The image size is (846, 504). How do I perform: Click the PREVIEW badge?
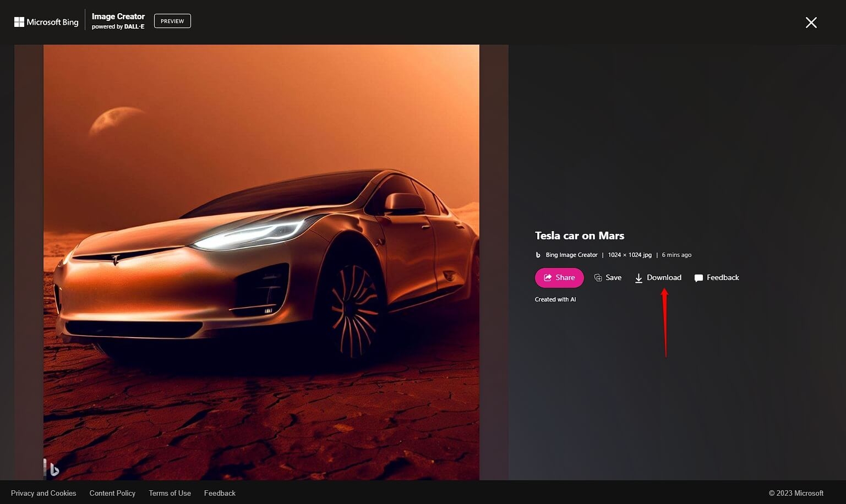click(x=172, y=21)
